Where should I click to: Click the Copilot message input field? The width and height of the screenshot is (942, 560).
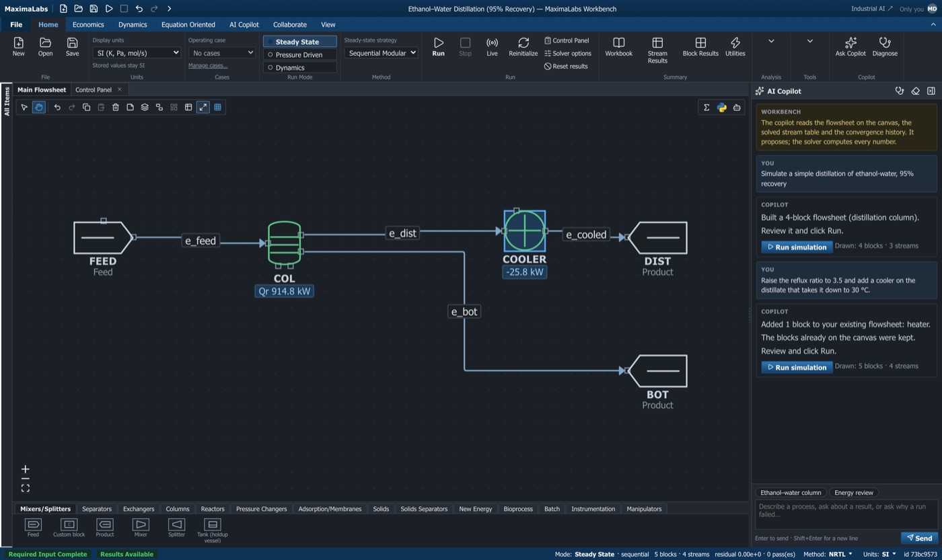(846, 515)
